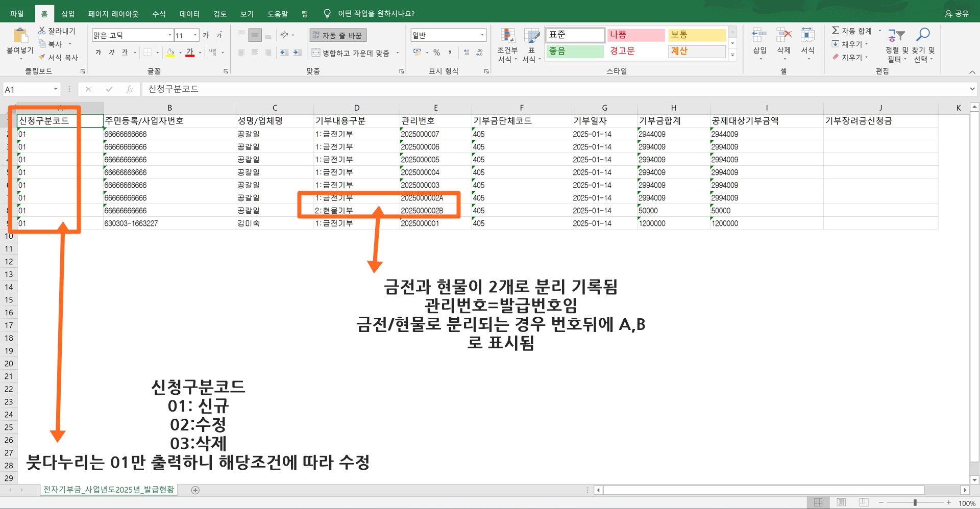This screenshot has width=980, height=509.
Task: Click the Cut (잘라내기) scissors icon
Action: [x=42, y=31]
